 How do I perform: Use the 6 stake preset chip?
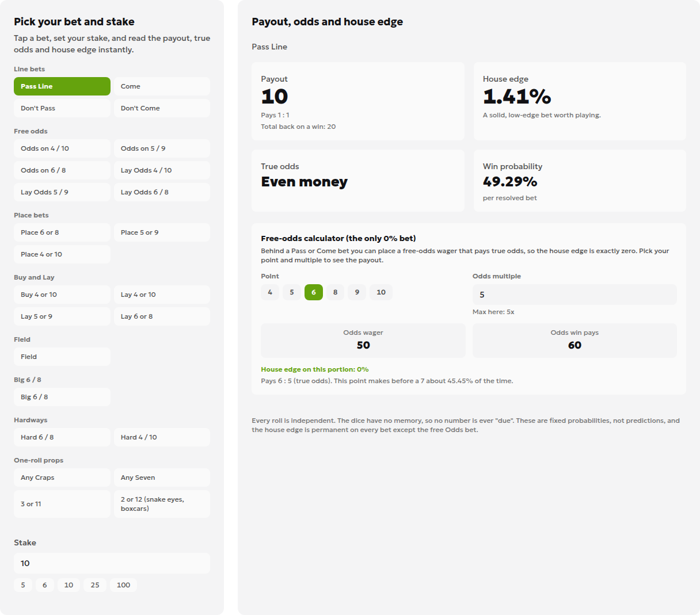coord(45,585)
